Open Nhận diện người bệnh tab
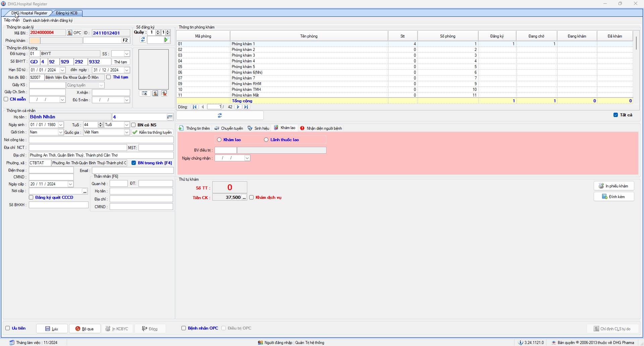This screenshot has height=346, width=644. [321, 128]
